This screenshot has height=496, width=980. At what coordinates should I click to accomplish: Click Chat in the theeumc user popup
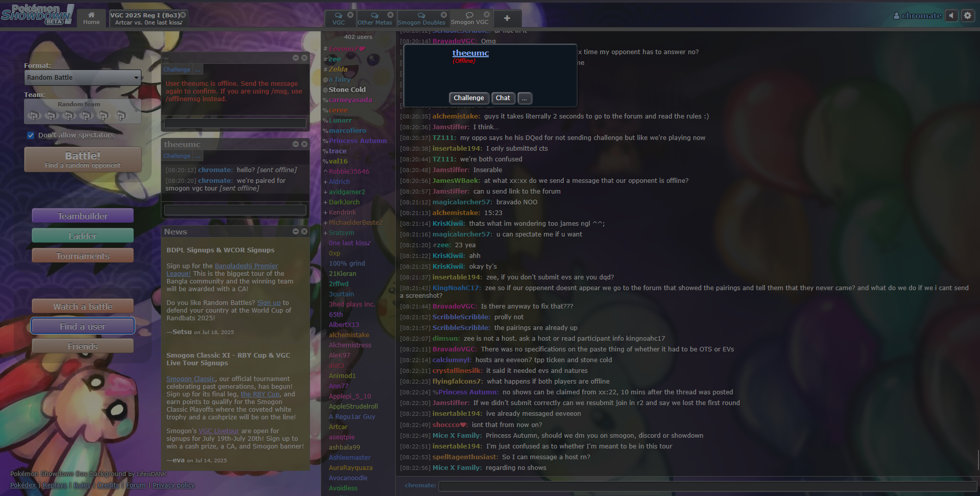coord(503,98)
